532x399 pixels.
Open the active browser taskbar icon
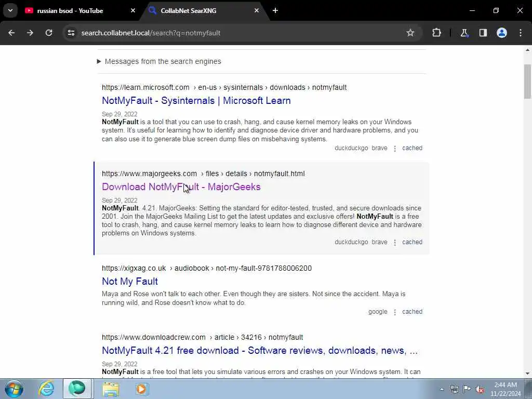(77, 389)
